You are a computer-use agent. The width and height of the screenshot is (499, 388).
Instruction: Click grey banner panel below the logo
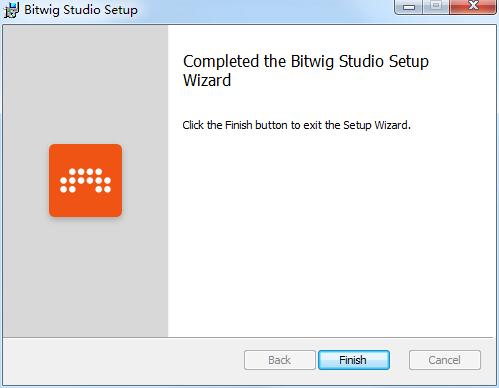[x=85, y=277]
